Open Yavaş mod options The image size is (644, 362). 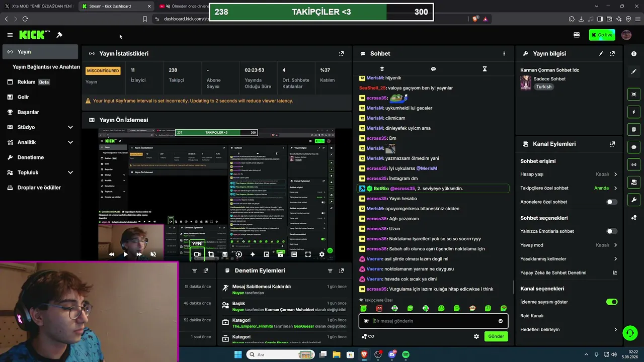click(x=569, y=245)
